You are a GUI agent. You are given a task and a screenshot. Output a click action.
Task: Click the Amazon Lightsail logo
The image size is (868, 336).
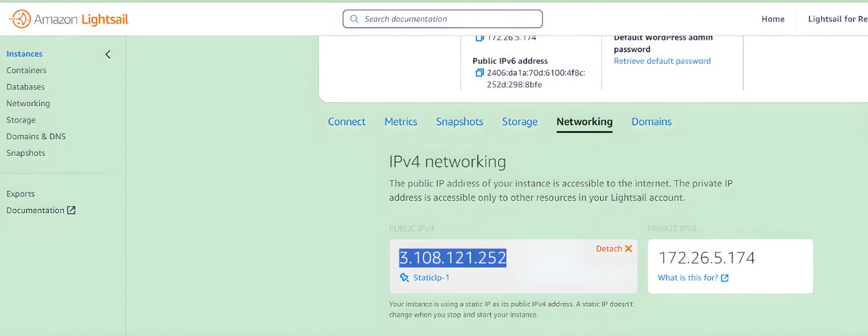click(68, 19)
